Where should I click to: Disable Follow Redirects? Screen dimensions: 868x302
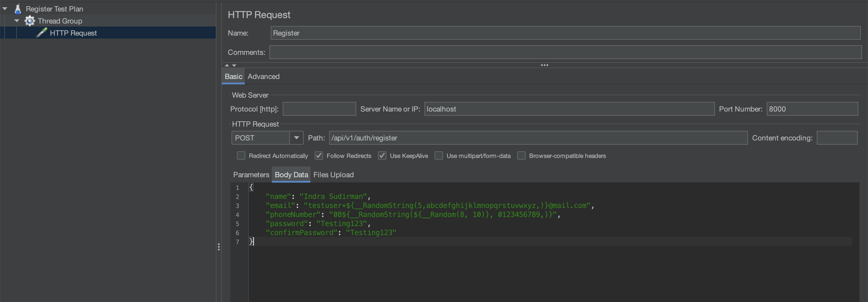pyautogui.click(x=319, y=156)
